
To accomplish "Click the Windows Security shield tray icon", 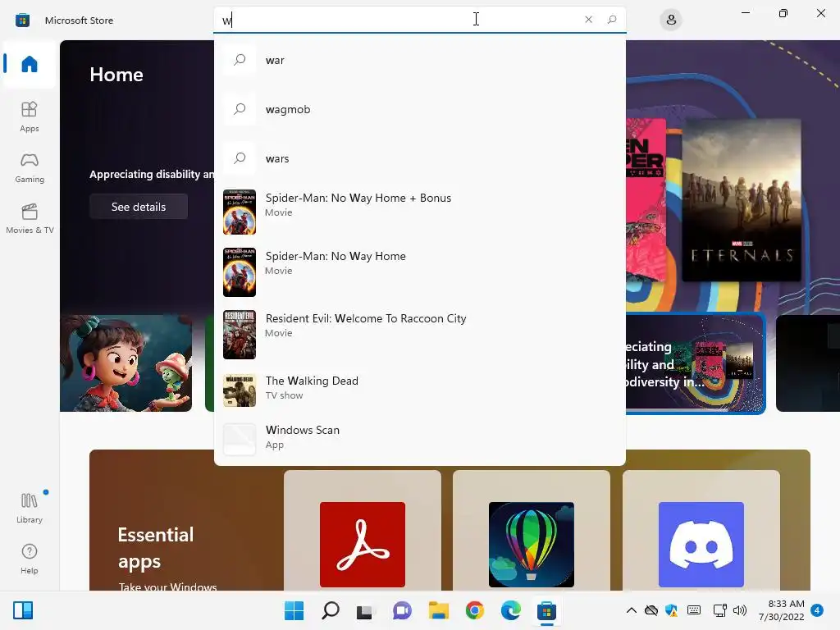I will [x=671, y=610].
